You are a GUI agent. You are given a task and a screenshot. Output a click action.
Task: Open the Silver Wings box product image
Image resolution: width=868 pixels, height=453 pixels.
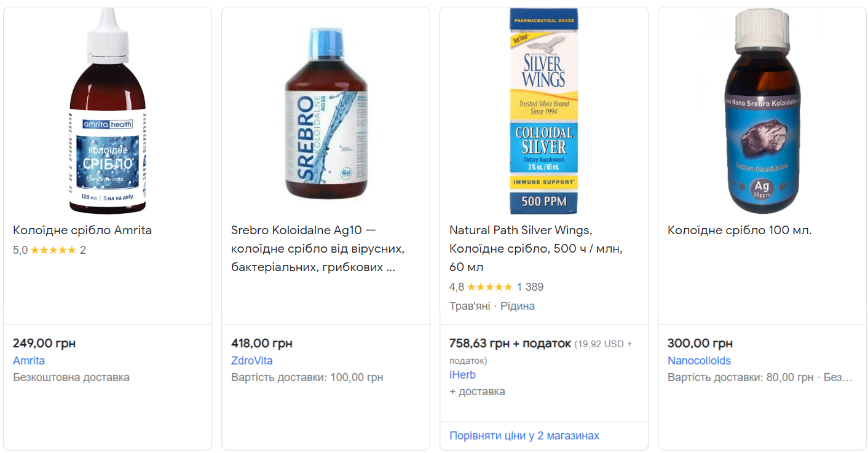(544, 111)
